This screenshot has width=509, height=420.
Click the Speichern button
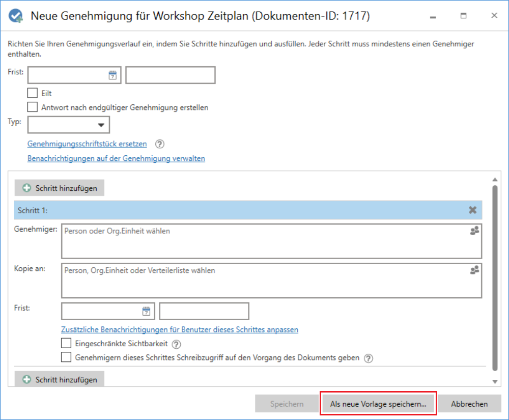click(287, 403)
